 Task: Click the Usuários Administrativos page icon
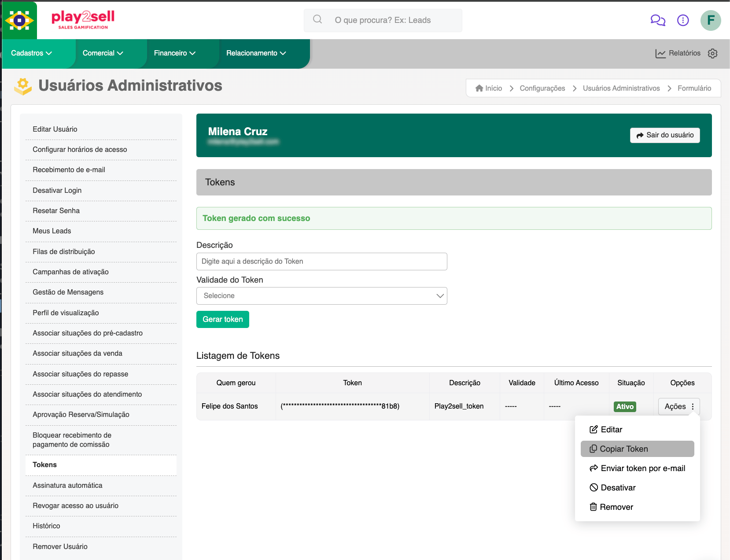pos(23,86)
